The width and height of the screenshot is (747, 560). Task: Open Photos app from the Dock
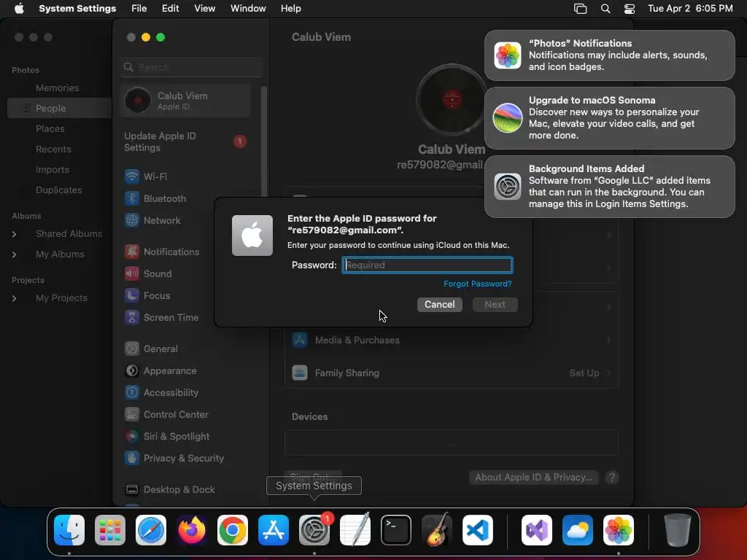619,530
